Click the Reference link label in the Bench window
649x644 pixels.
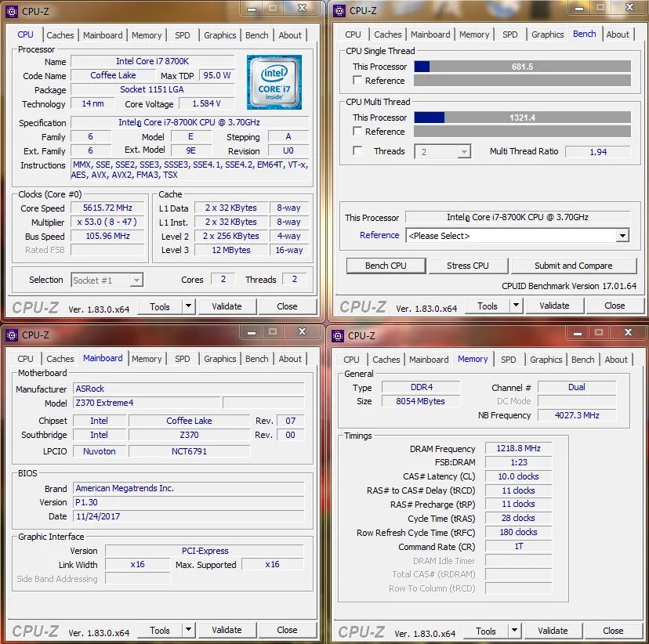379,235
